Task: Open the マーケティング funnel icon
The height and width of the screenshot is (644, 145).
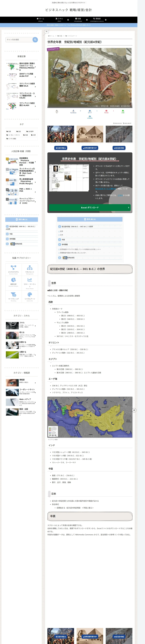Action: tap(13, 295)
